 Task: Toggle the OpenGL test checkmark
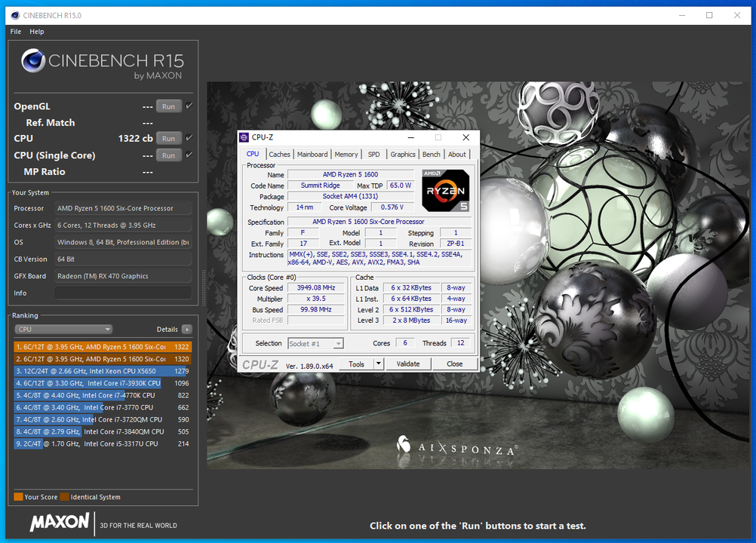point(189,106)
